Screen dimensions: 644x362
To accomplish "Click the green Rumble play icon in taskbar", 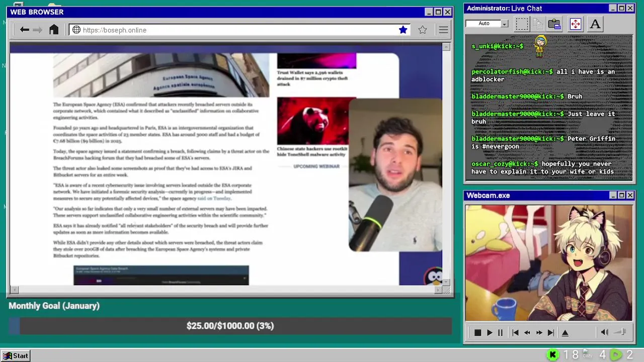I will pyautogui.click(x=616, y=355).
